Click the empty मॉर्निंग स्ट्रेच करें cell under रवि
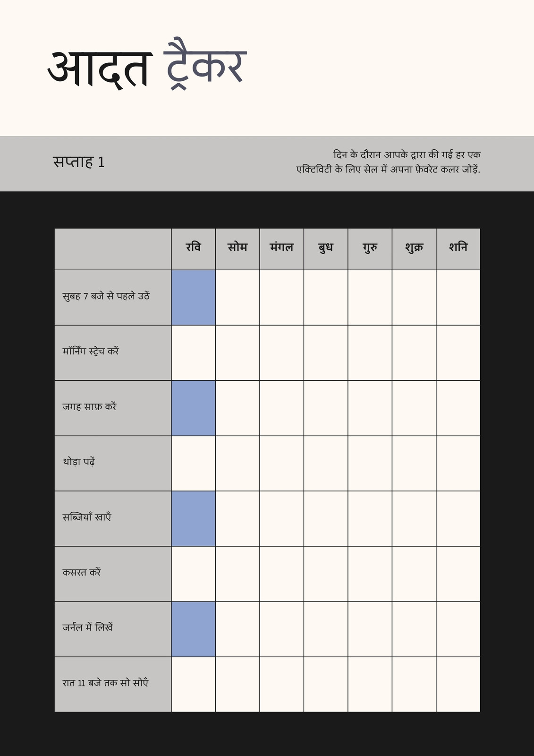This screenshot has height=756, width=534. pyautogui.click(x=193, y=353)
